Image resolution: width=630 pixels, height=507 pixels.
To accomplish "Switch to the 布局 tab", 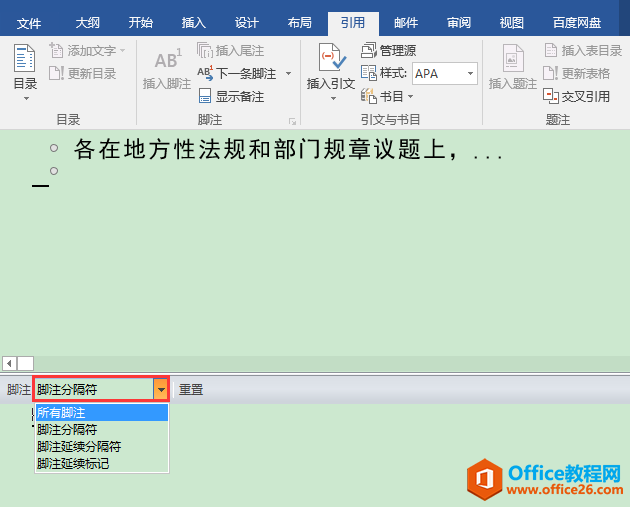I will coord(299,23).
